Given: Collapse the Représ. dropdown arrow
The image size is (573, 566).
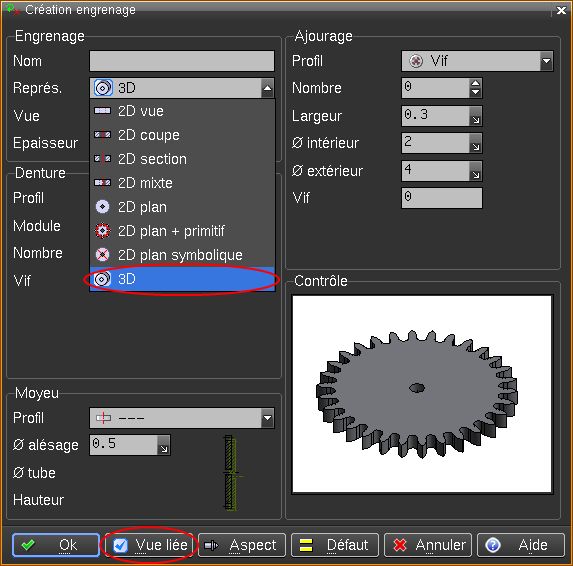Looking at the screenshot, I should (x=267, y=88).
